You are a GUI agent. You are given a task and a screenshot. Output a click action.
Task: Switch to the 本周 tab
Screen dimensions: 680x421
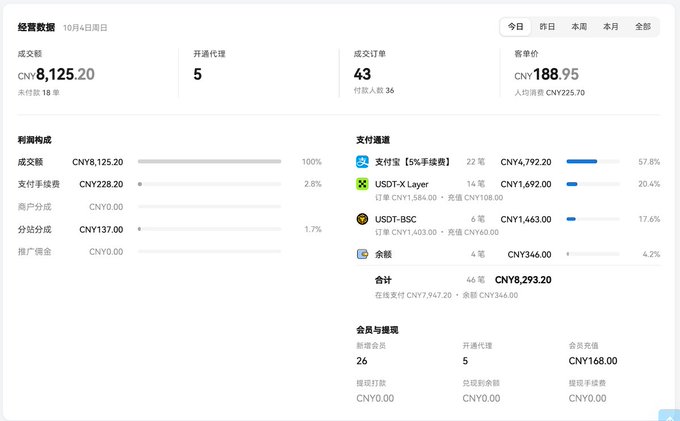coord(579,27)
